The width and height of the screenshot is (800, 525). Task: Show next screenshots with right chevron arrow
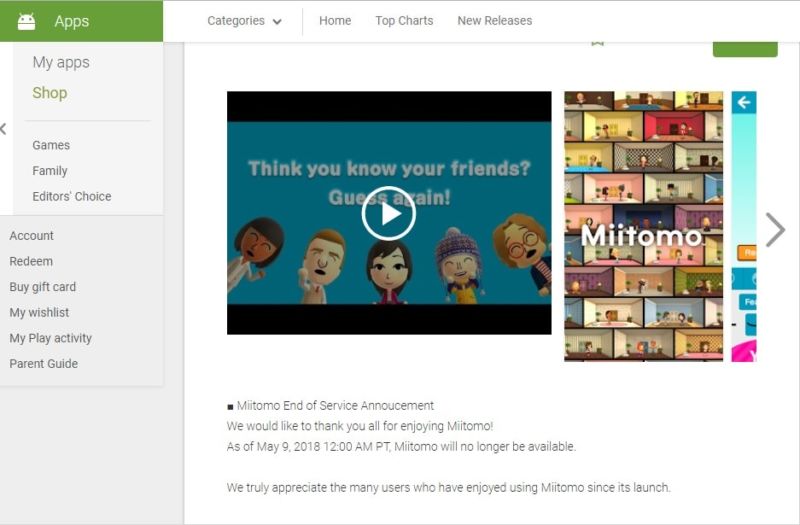(x=775, y=229)
